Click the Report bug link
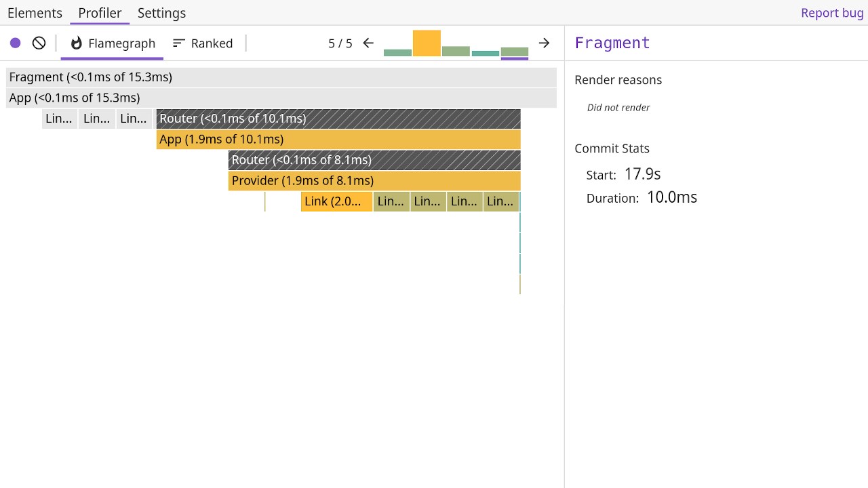868x488 pixels. pos(832,13)
